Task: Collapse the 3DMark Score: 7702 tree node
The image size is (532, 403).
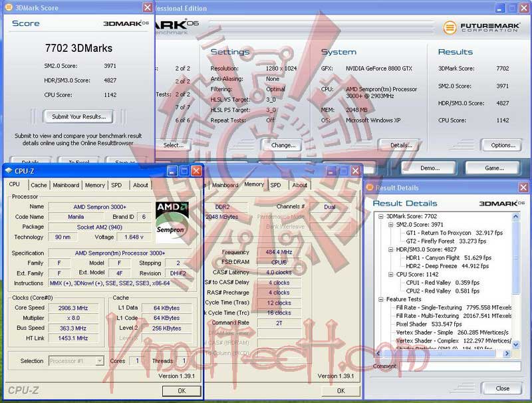Action: 380,216
